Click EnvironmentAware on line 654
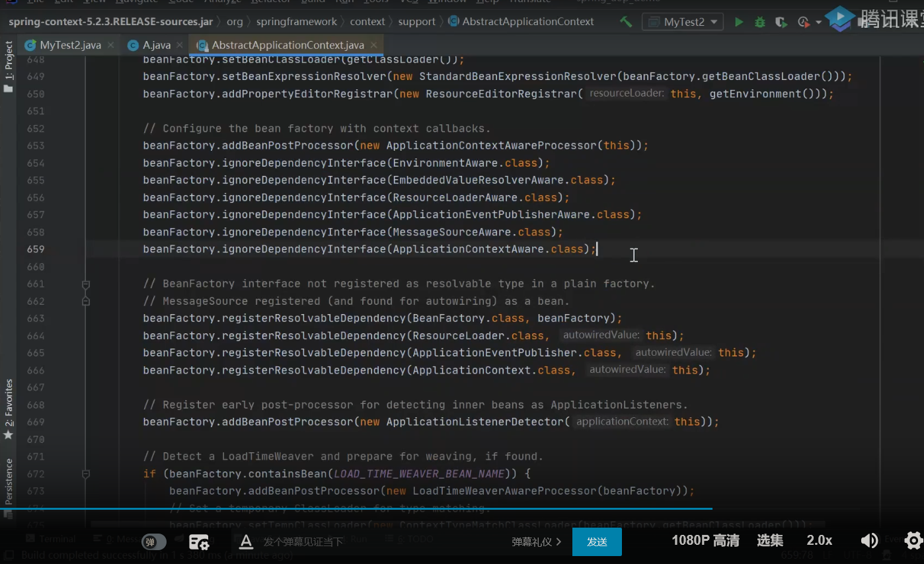The height and width of the screenshot is (564, 924). (x=445, y=163)
